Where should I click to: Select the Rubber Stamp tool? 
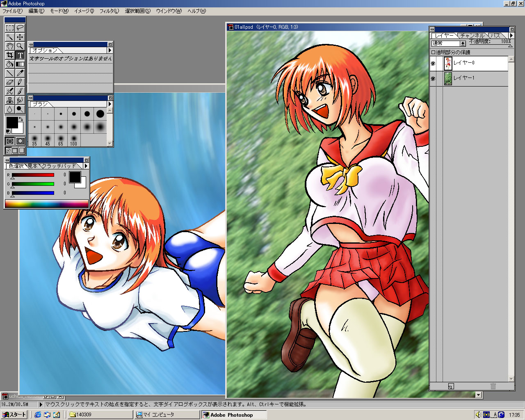pyautogui.click(x=10, y=100)
